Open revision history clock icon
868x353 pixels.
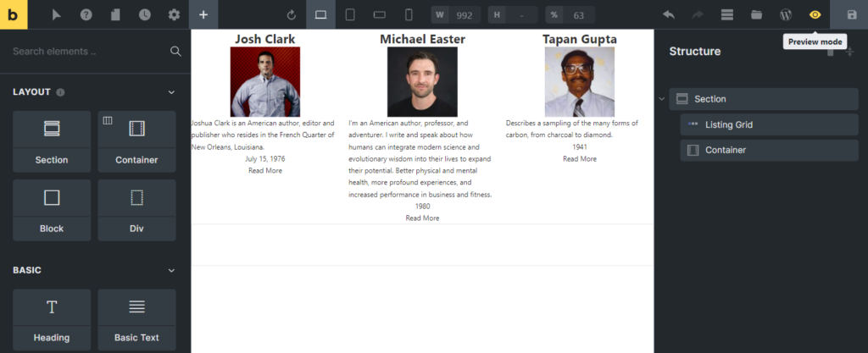tap(144, 15)
